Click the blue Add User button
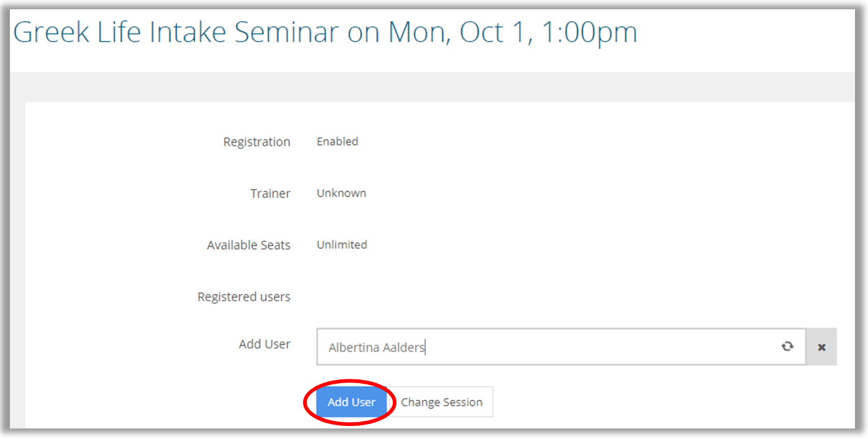868x439 pixels. [351, 402]
